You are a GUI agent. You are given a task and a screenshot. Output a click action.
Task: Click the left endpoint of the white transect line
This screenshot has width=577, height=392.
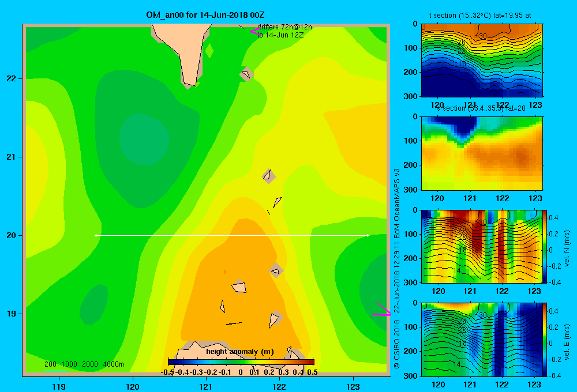[x=96, y=235]
